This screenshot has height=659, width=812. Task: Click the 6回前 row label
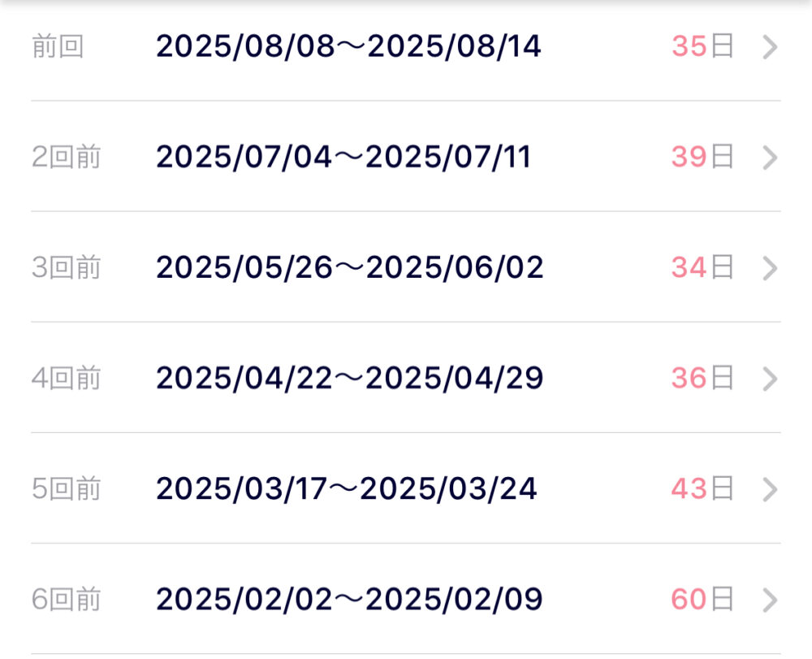coord(66,600)
